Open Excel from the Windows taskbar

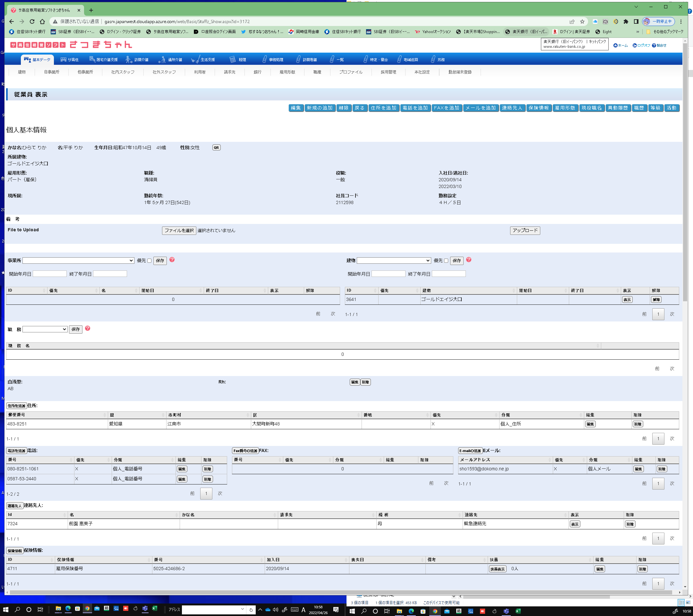(155, 609)
